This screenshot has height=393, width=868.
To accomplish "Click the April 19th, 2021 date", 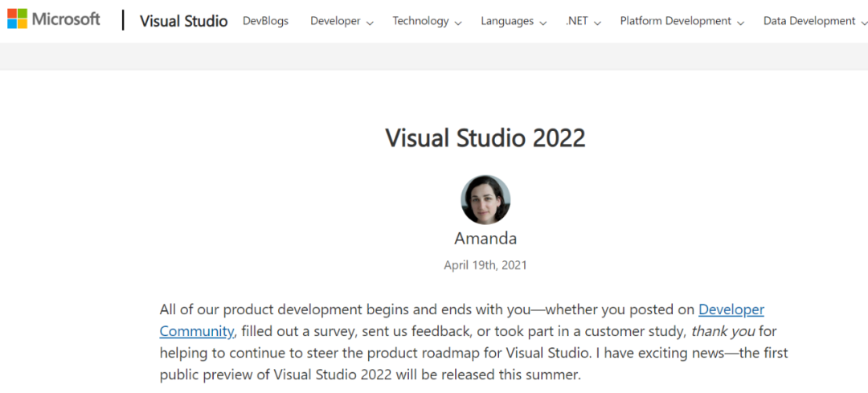I will 485,265.
